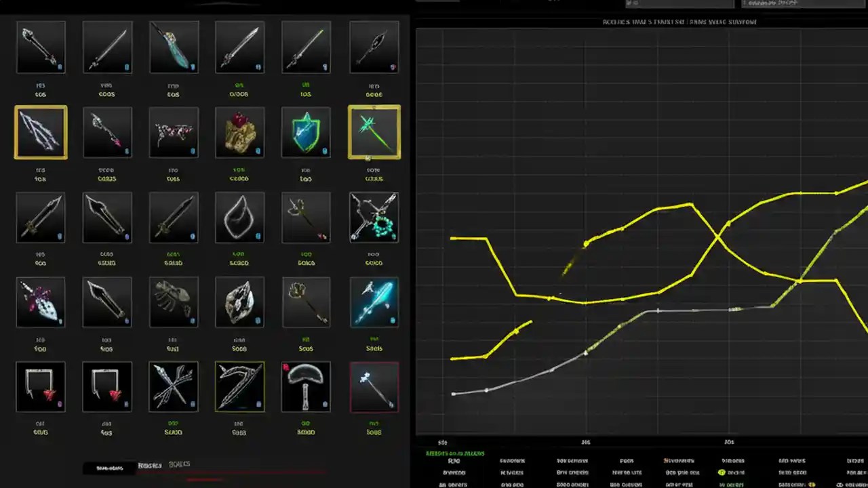
Task: Select the yellow-highlighted trident item
Action: pos(41,132)
